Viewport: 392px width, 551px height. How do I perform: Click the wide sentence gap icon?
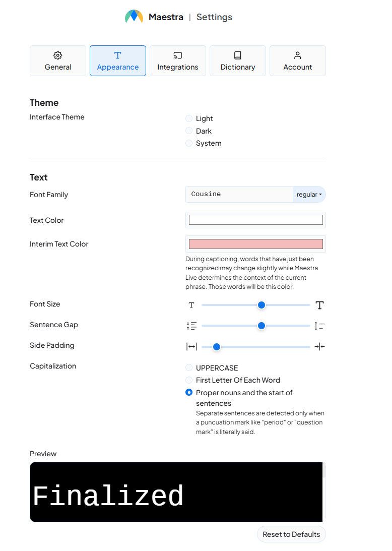319,326
